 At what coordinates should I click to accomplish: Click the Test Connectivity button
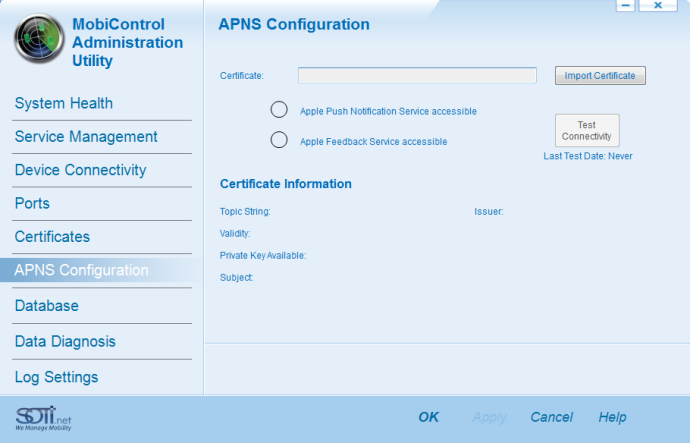[587, 131]
